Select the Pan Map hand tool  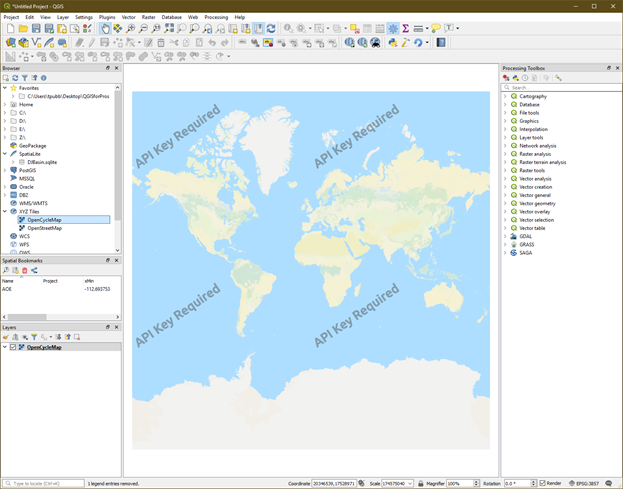click(x=105, y=28)
